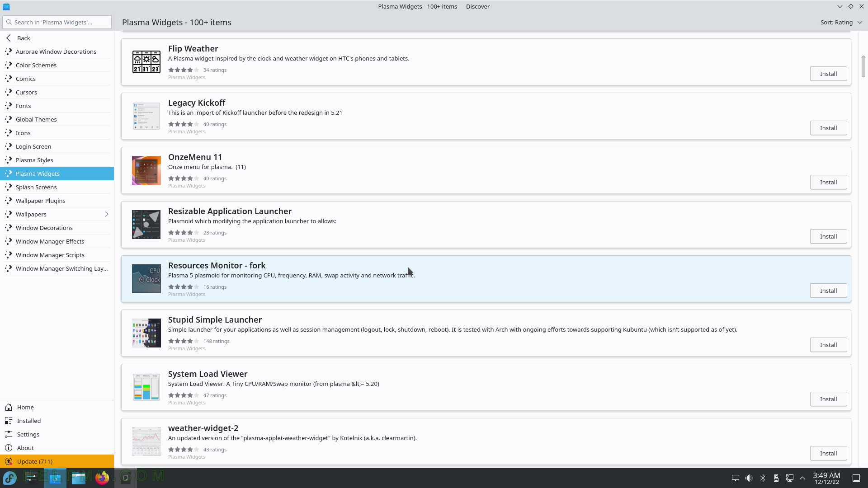Screen dimensions: 868x488
Task: Click the System Load Viewer title
Action: pos(208,374)
